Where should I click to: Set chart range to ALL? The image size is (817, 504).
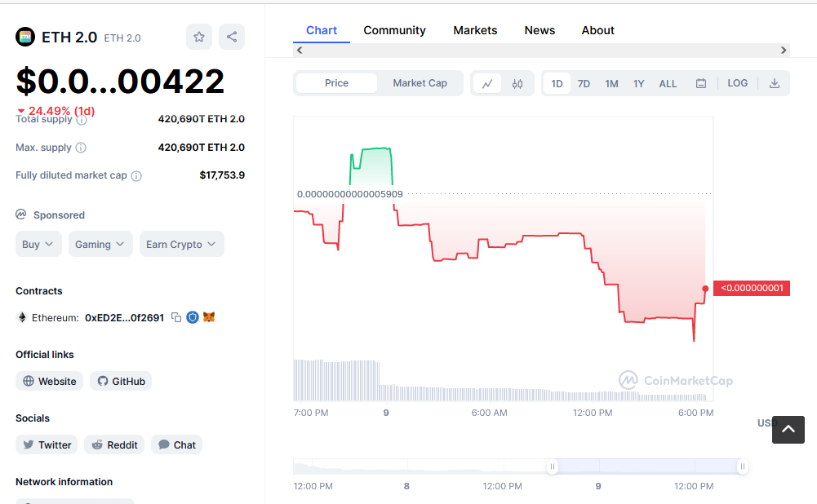pyautogui.click(x=668, y=83)
